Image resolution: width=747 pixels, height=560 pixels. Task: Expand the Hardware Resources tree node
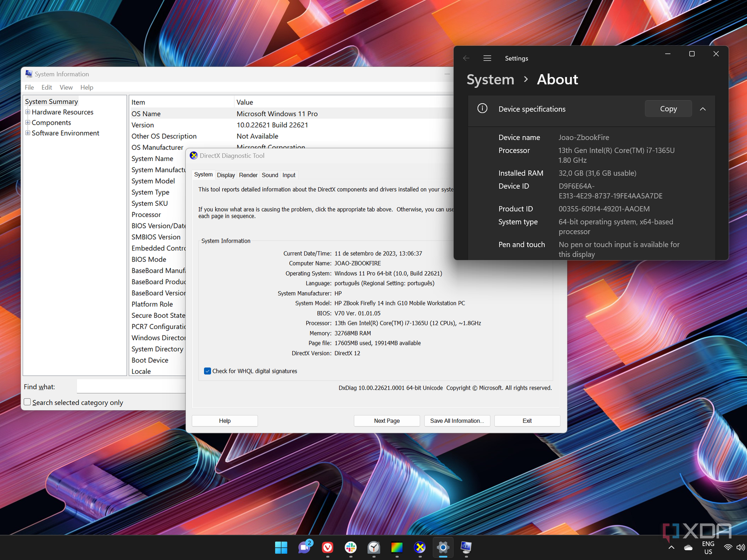coord(28,112)
